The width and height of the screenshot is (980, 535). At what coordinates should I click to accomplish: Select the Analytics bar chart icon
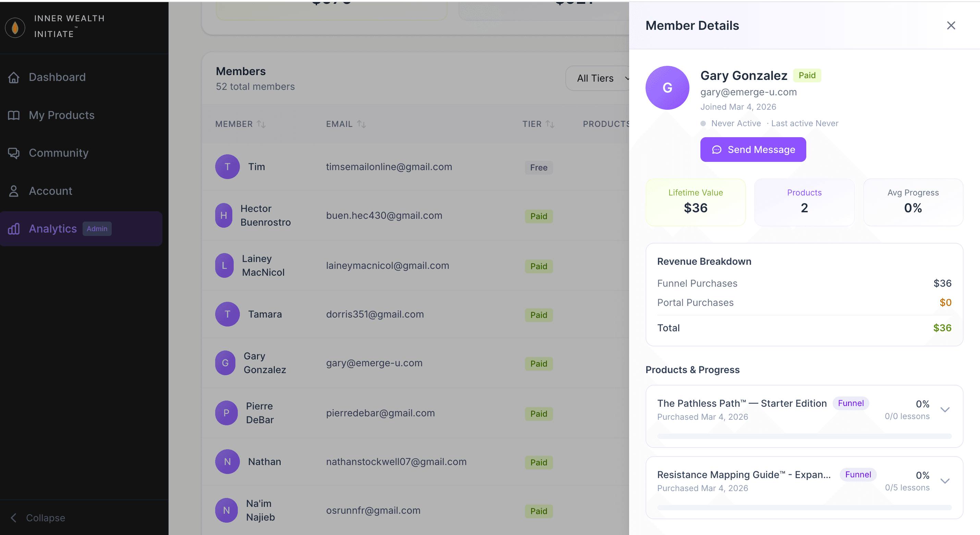[x=14, y=228]
